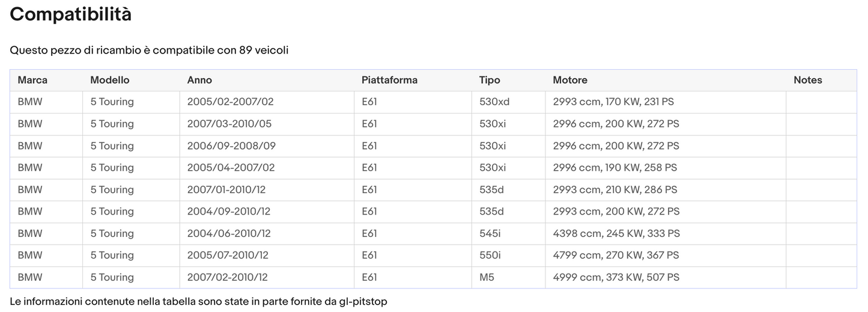This screenshot has height=312, width=868.
Task: Click the Anno column header
Action: pyautogui.click(x=199, y=80)
